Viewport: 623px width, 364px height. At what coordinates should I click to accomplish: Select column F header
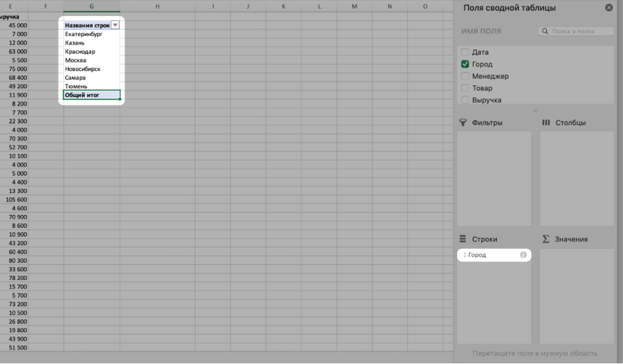tap(46, 7)
